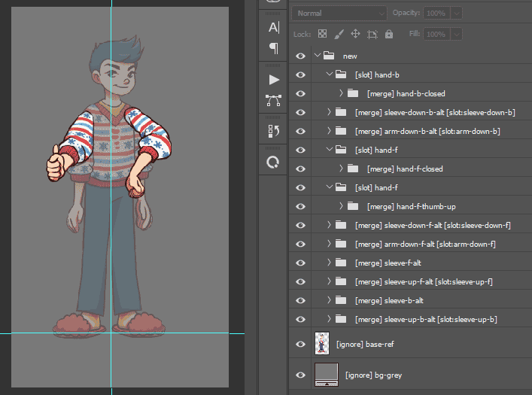This screenshot has width=532, height=395.
Task: Hide the [ignore] bg-grey layer
Action: 300,374
